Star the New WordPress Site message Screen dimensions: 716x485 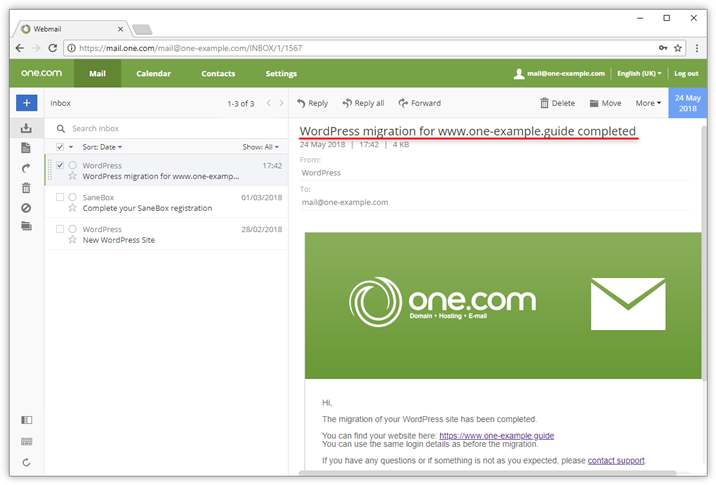tap(72, 240)
